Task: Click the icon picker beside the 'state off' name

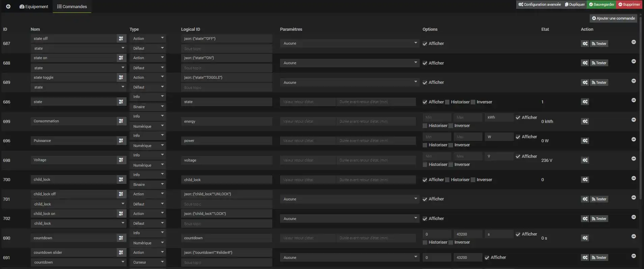Action: (121, 39)
